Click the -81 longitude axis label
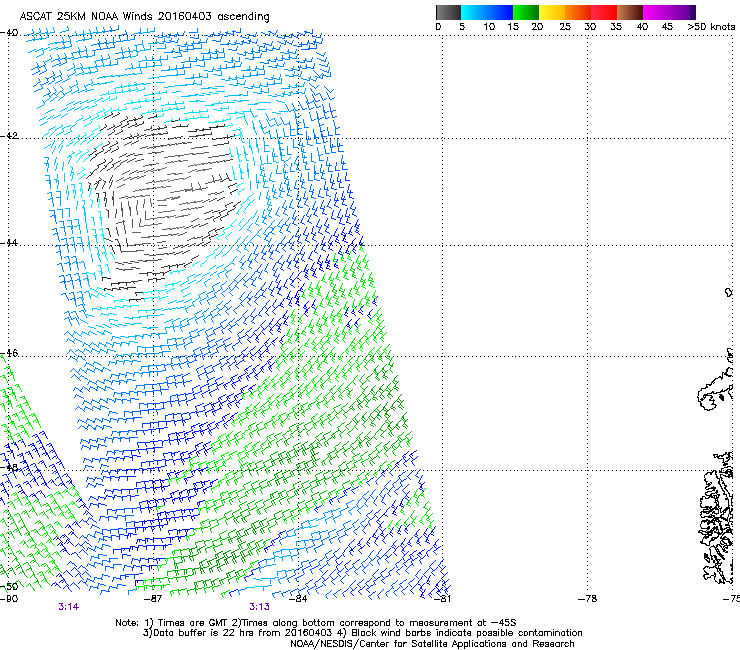740x650 pixels. pos(442,599)
